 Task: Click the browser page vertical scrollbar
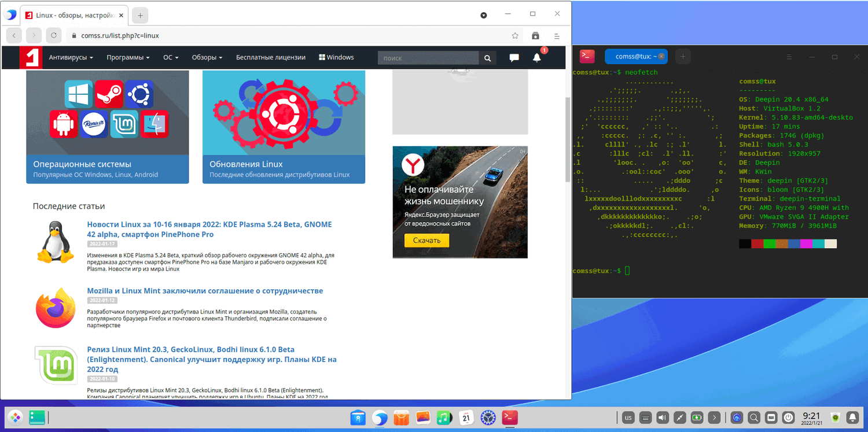tap(568, 139)
